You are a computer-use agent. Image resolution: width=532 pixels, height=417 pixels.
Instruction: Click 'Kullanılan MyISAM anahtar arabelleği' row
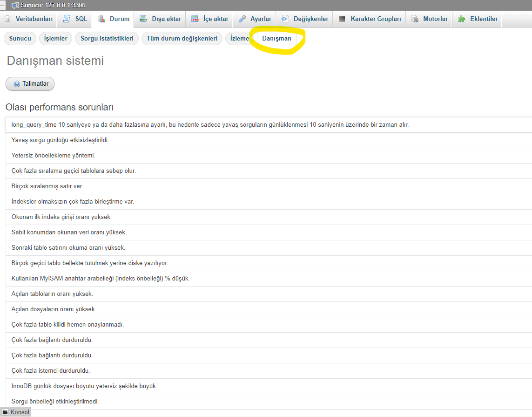(x=269, y=279)
